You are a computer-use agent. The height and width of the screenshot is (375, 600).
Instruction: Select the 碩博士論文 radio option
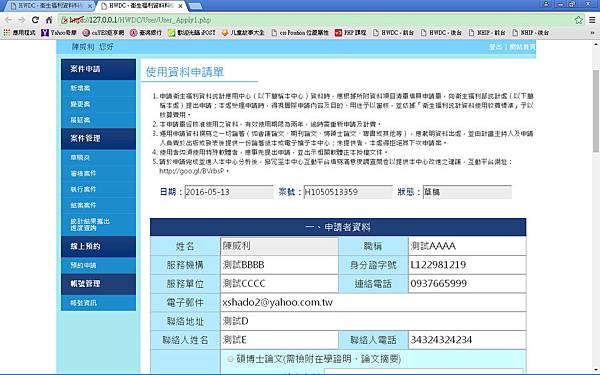click(230, 359)
